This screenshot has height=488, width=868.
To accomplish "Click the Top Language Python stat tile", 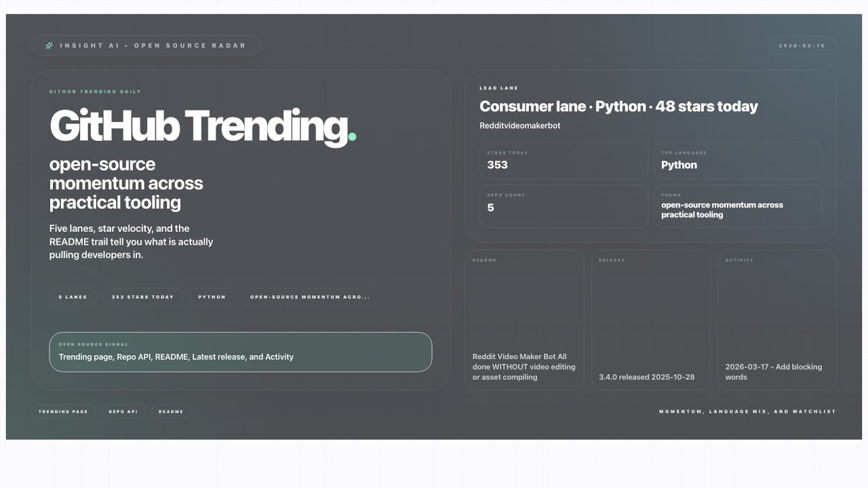I will tap(738, 161).
